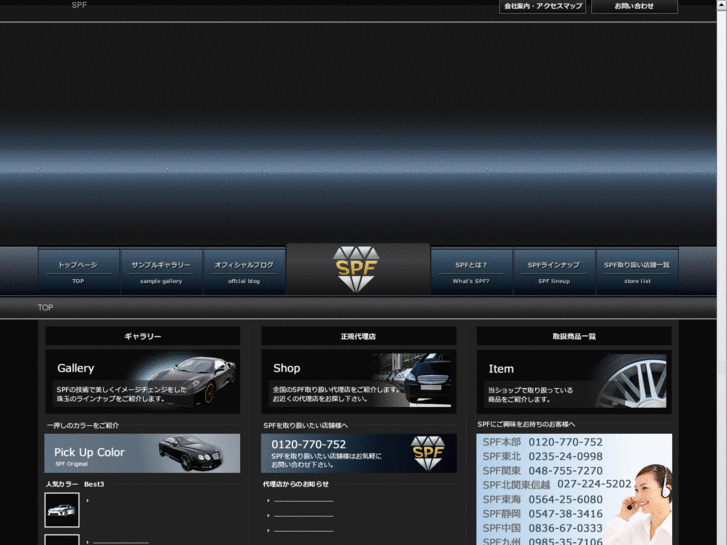Open SPF取り扱い店舗一覧 store list nav item
The height and width of the screenshot is (545, 727).
[x=637, y=271]
